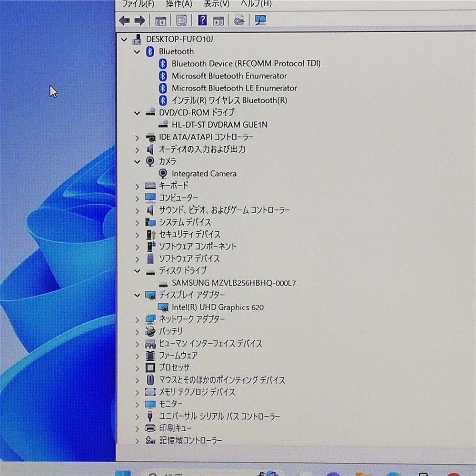Screen dimensions: 476x476
Task: Open the 操作(A) menu
Action: tap(179, 4)
